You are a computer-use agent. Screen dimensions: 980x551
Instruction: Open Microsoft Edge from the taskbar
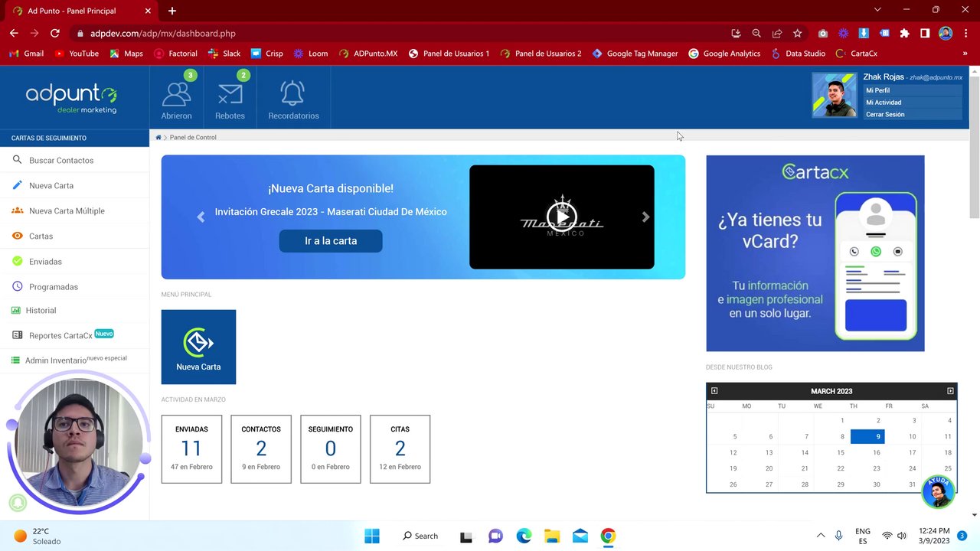pyautogui.click(x=524, y=536)
